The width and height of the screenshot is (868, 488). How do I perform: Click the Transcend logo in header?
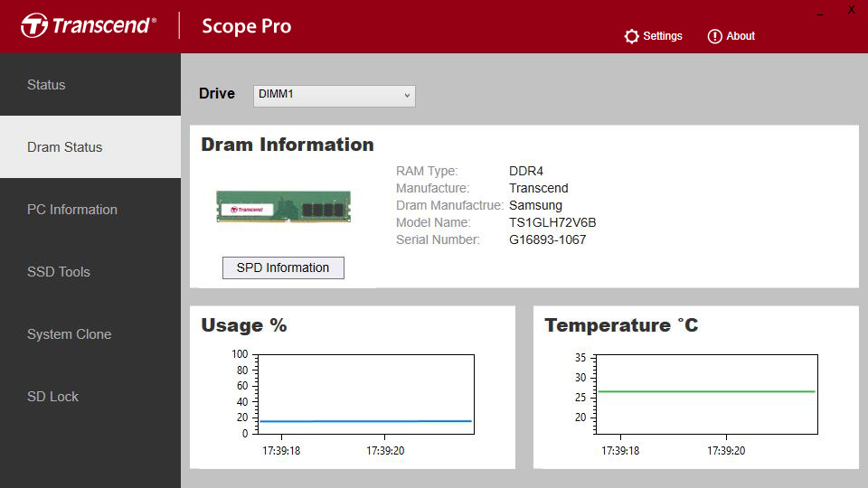[89, 25]
